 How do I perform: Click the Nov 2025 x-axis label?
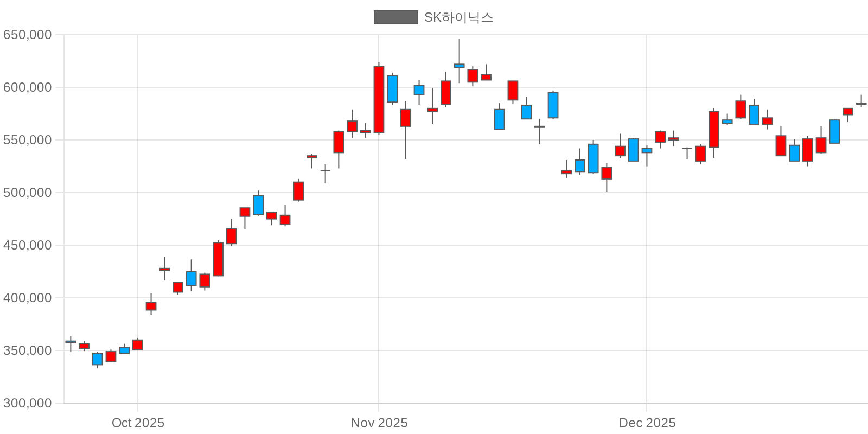(379, 423)
